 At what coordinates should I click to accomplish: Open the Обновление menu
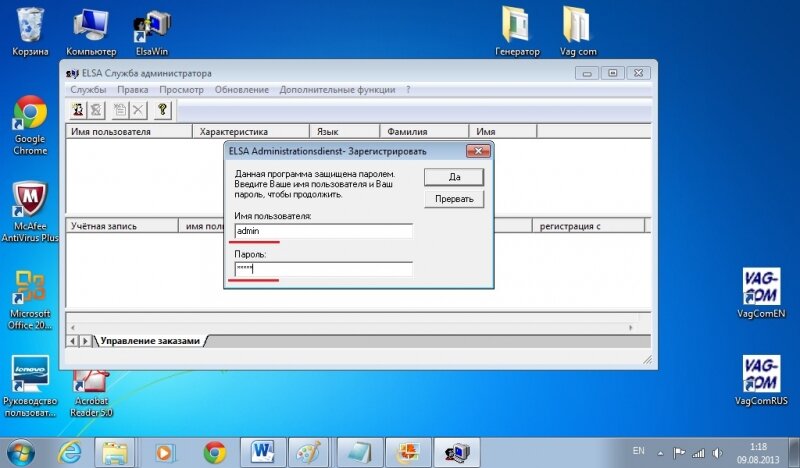241,90
